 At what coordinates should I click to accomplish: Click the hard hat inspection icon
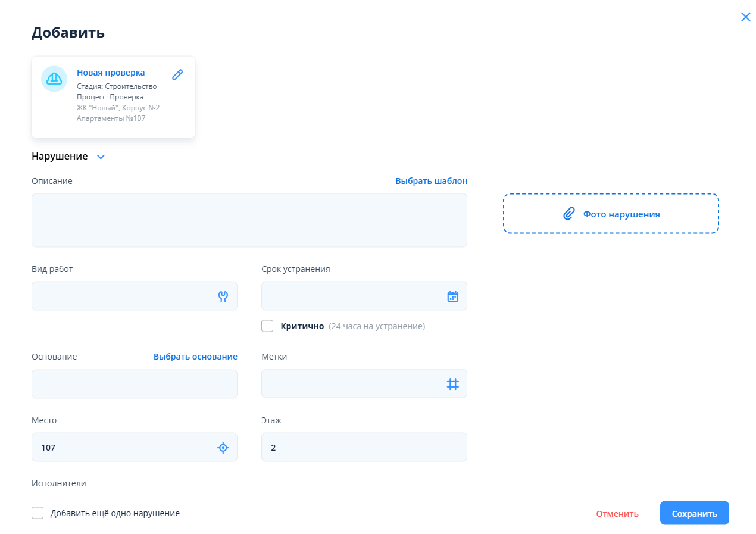coord(54,79)
